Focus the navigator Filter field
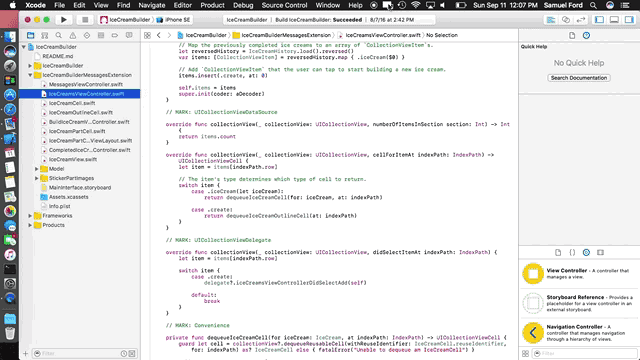640x360 pixels. [x=80, y=353]
